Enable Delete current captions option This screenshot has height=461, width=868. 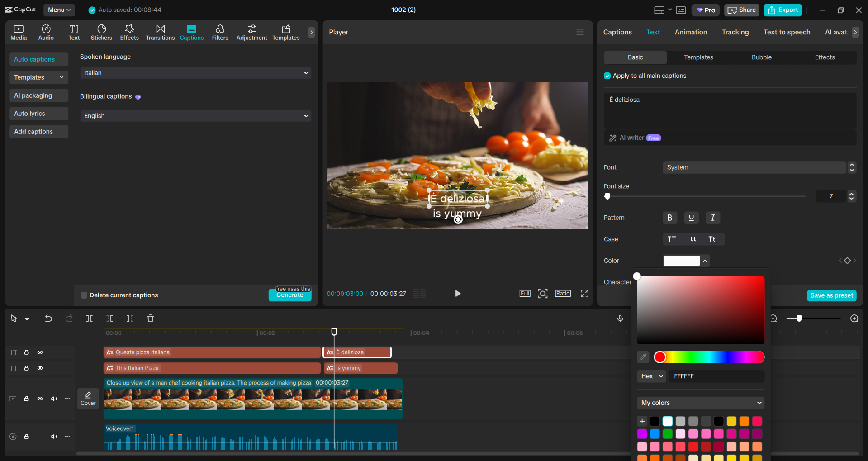84,295
